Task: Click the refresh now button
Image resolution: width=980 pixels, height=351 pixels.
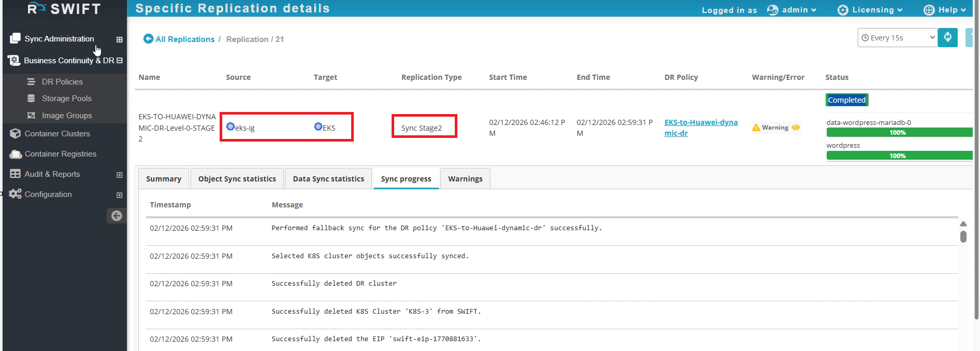Action: [x=948, y=37]
